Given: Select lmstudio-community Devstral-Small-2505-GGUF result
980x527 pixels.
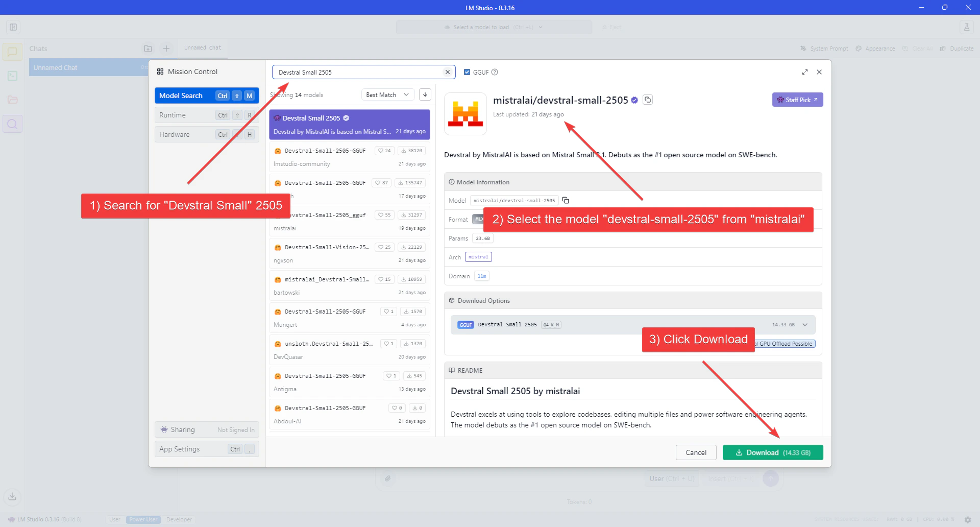Looking at the screenshot, I should pyautogui.click(x=350, y=157).
